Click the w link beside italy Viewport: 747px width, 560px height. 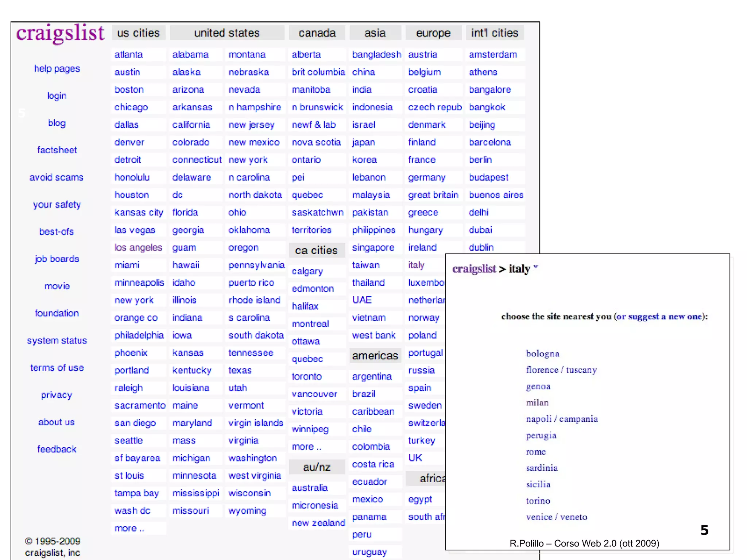(x=536, y=266)
